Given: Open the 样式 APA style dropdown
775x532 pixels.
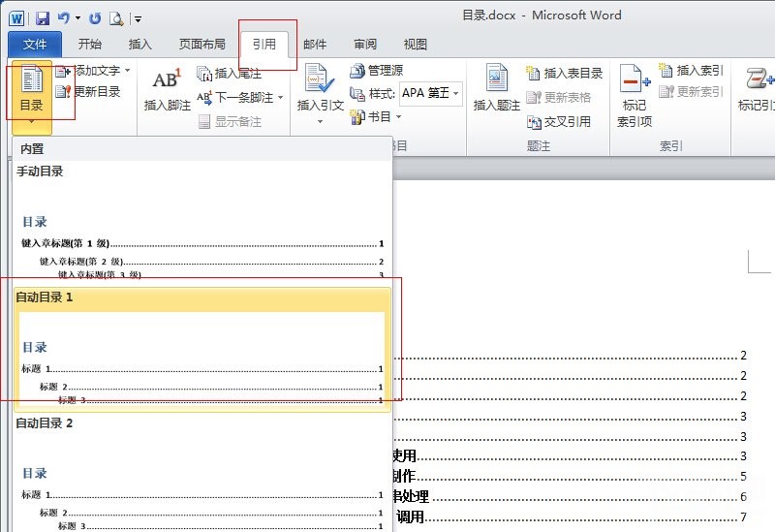Looking at the screenshot, I should tap(430, 93).
